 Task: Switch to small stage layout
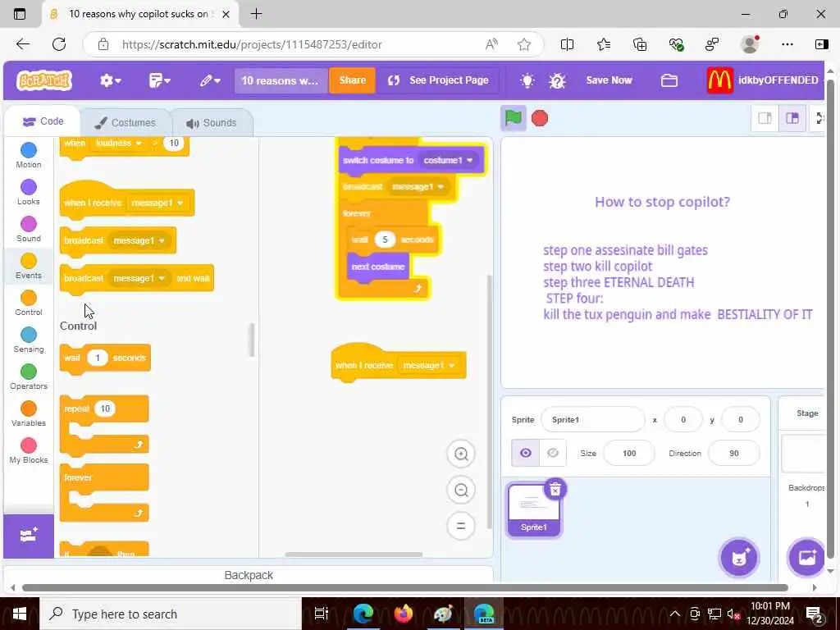pyautogui.click(x=765, y=118)
